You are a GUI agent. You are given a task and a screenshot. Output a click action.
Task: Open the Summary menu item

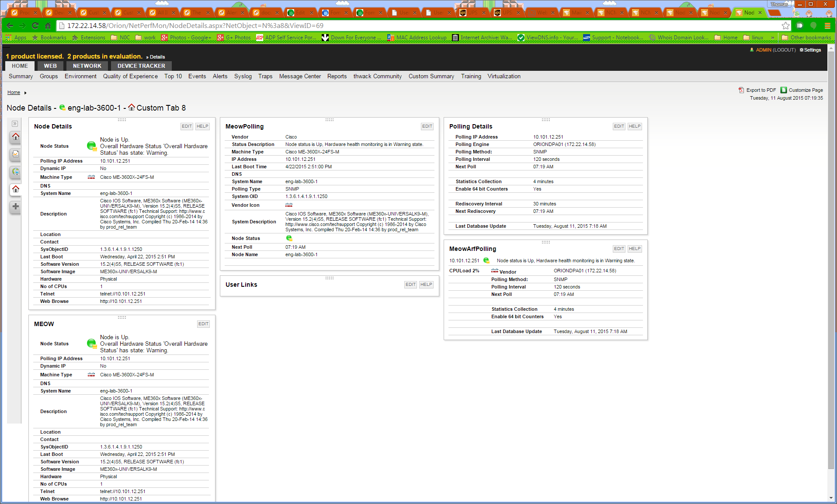pyautogui.click(x=21, y=76)
